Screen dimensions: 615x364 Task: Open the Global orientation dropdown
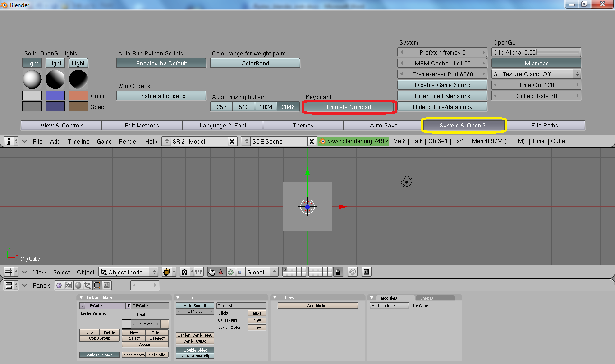click(262, 272)
